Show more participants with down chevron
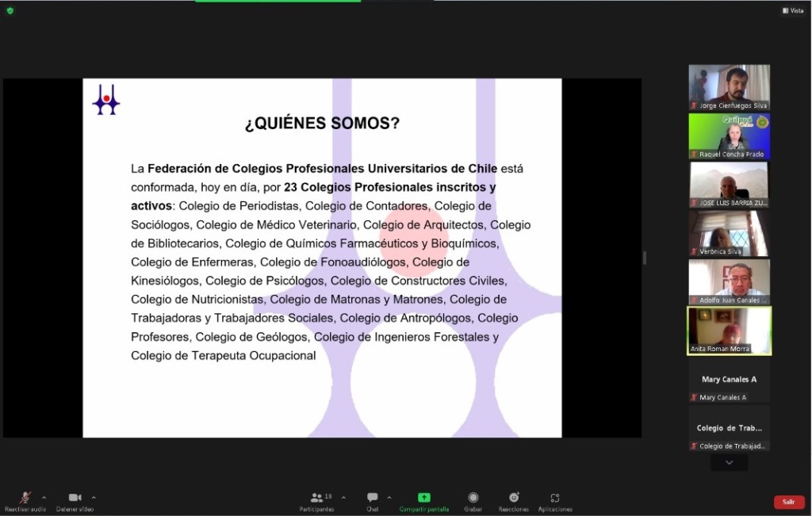Image resolution: width=812 pixels, height=516 pixels. point(730,463)
